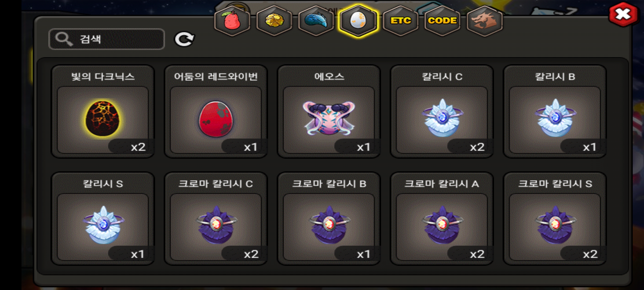
Task: Select the 크로마 칼리시 B item
Action: (329, 219)
